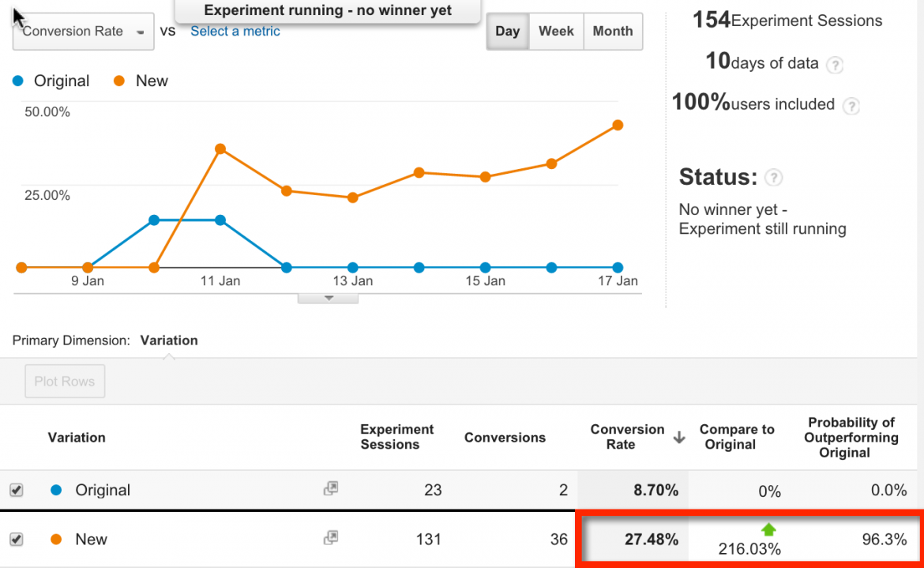
Task: Switch chart to Week view
Action: (x=556, y=32)
